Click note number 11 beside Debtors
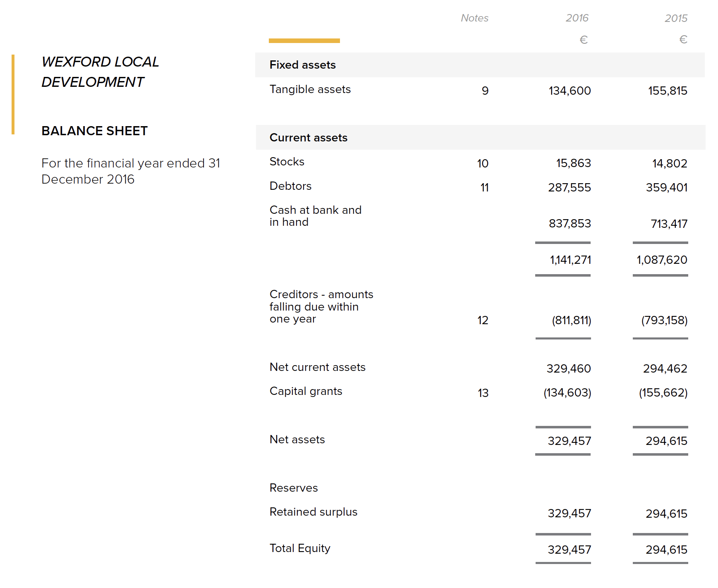Image resolution: width=718 pixels, height=588 pixels. click(x=484, y=188)
